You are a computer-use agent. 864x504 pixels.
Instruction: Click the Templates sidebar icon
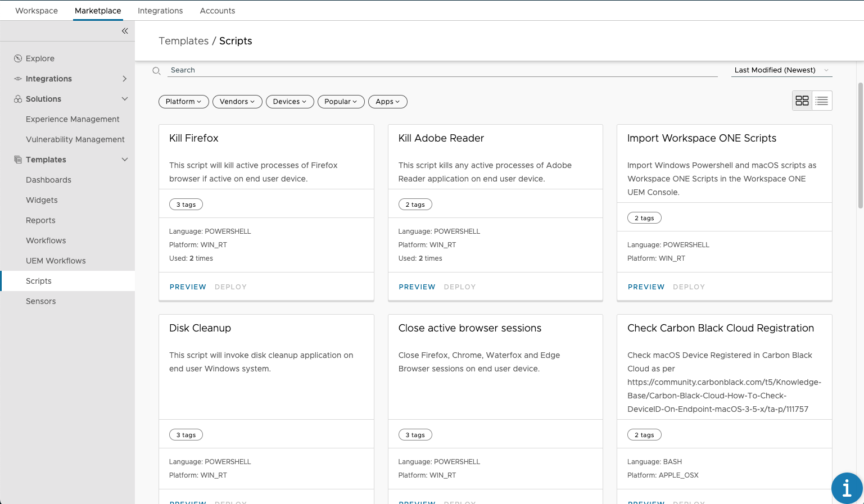click(18, 160)
